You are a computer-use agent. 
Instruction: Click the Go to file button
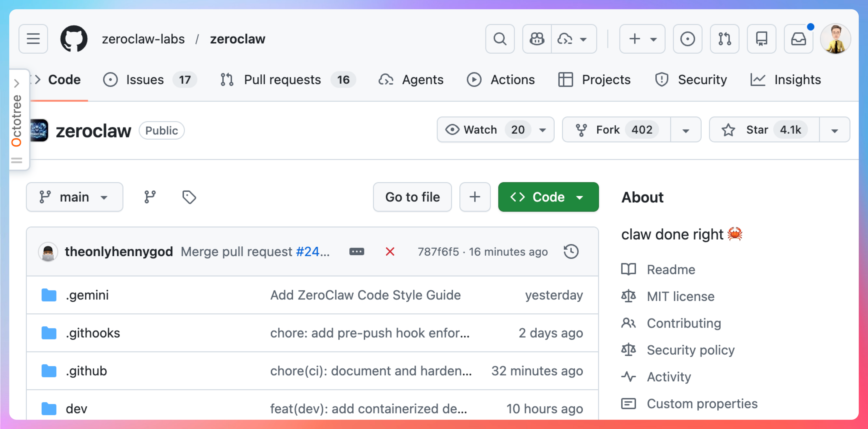[412, 197]
